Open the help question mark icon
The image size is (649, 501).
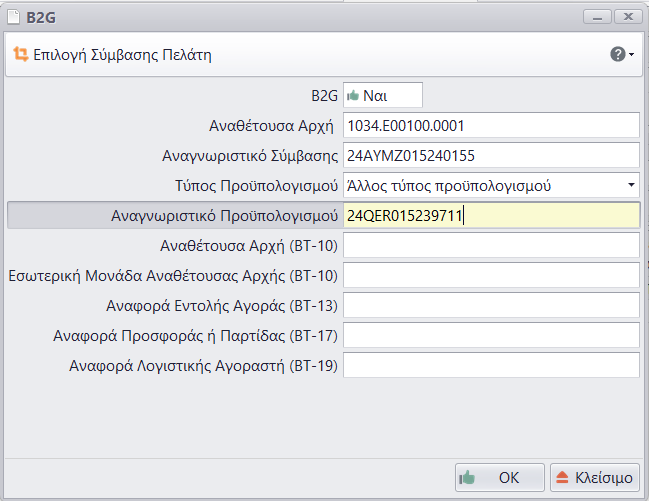[x=618, y=54]
